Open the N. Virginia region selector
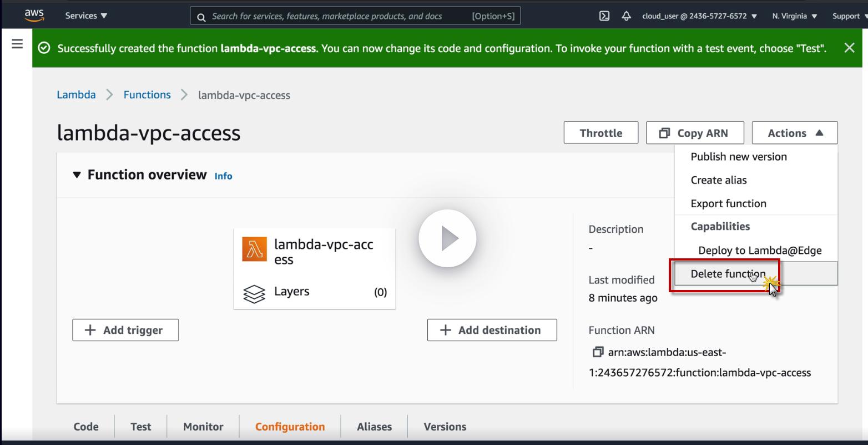 tap(794, 16)
